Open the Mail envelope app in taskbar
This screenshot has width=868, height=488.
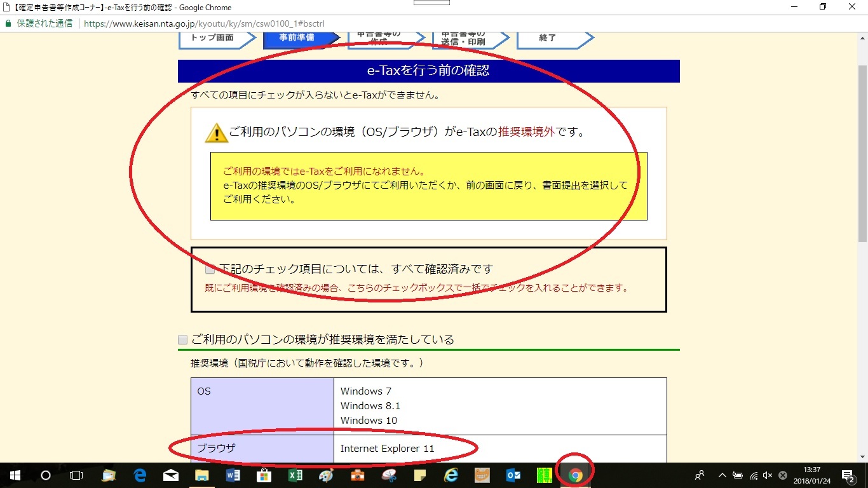pyautogui.click(x=171, y=475)
